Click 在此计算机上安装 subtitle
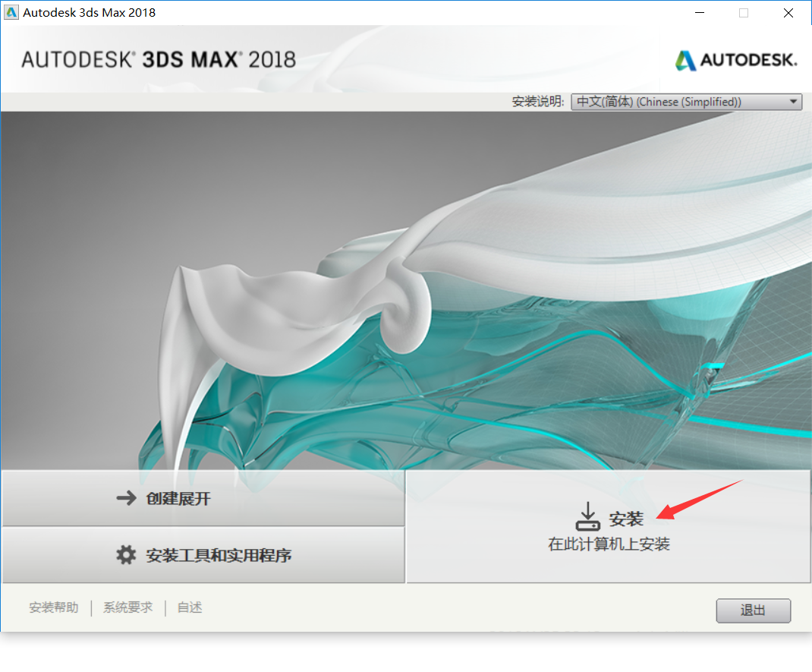812x672 pixels. click(609, 544)
